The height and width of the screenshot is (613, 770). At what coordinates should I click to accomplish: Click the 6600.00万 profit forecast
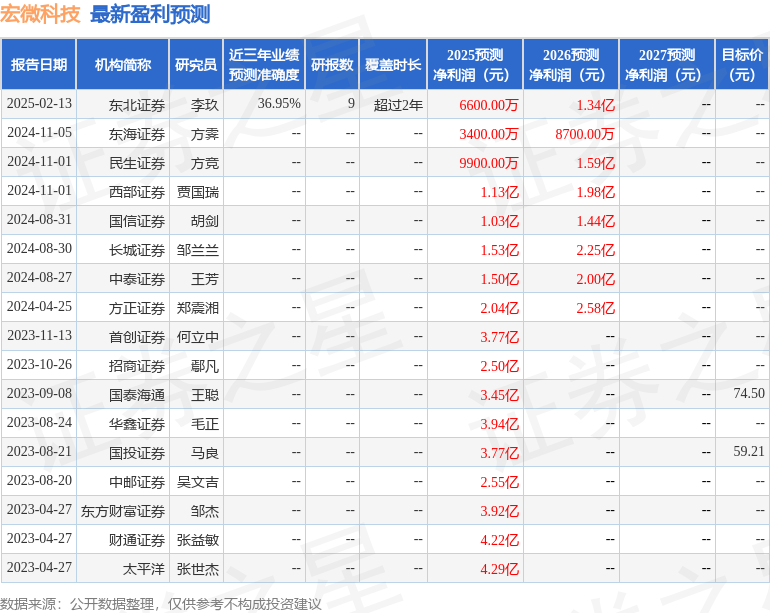489,105
